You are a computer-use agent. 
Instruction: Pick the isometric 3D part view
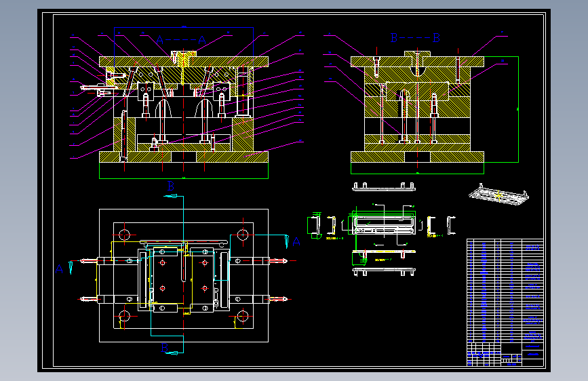click(x=498, y=195)
